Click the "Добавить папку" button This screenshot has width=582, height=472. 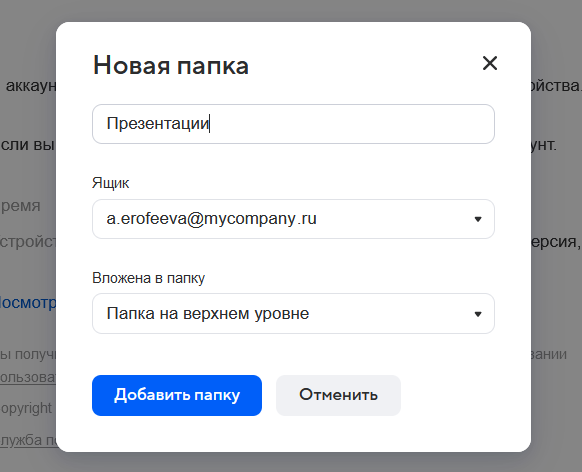pyautogui.click(x=177, y=395)
